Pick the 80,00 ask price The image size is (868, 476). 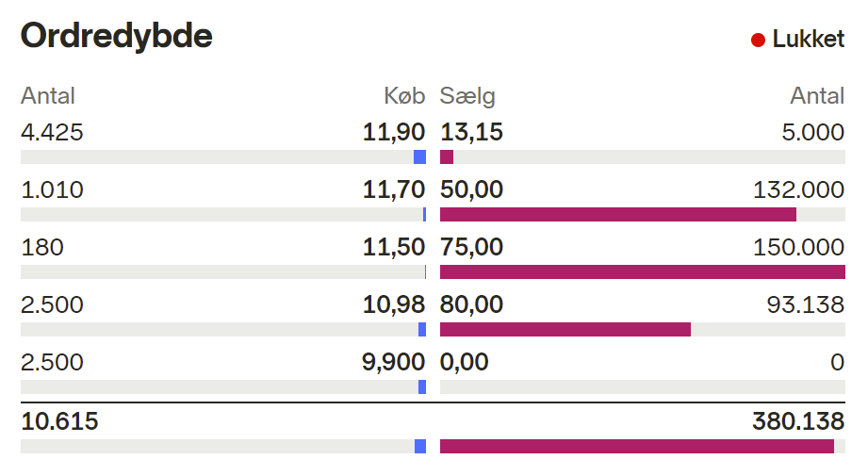[471, 304]
